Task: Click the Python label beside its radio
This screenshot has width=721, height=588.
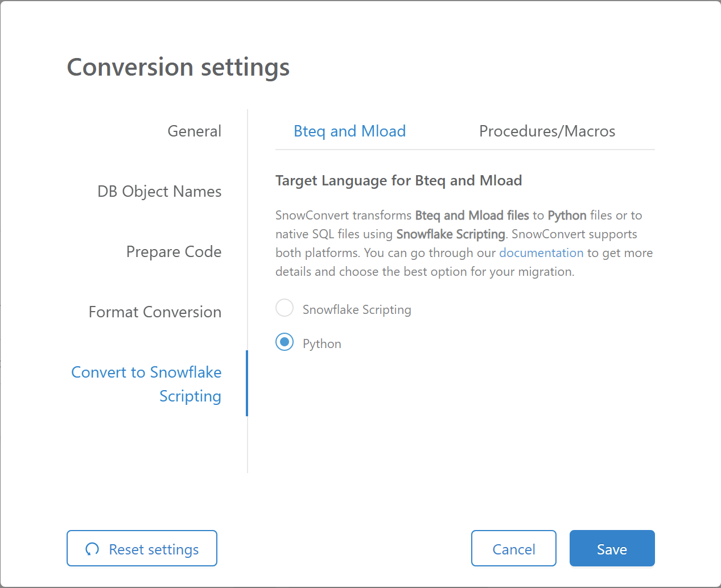Action: pyautogui.click(x=322, y=344)
